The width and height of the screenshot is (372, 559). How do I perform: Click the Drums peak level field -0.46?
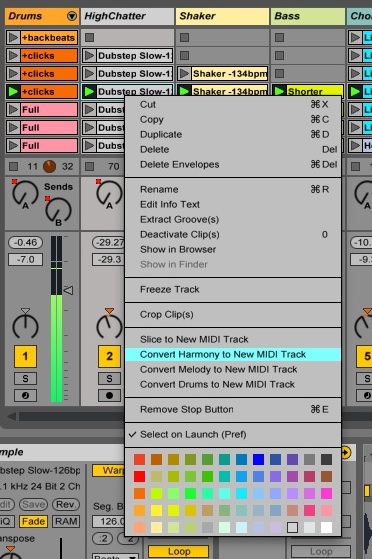pyautogui.click(x=25, y=242)
